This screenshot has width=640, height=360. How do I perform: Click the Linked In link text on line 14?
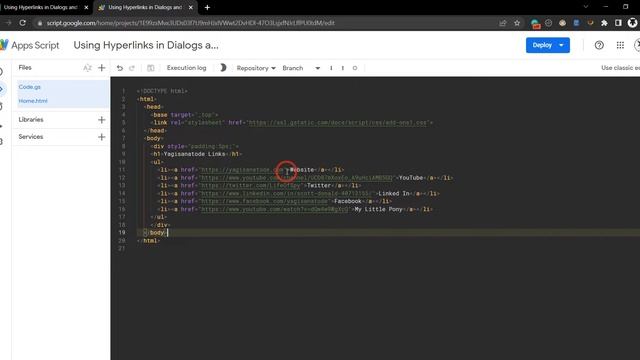pyautogui.click(x=394, y=193)
